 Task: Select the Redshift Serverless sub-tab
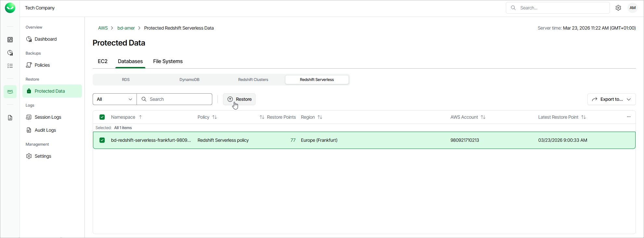pos(317,80)
